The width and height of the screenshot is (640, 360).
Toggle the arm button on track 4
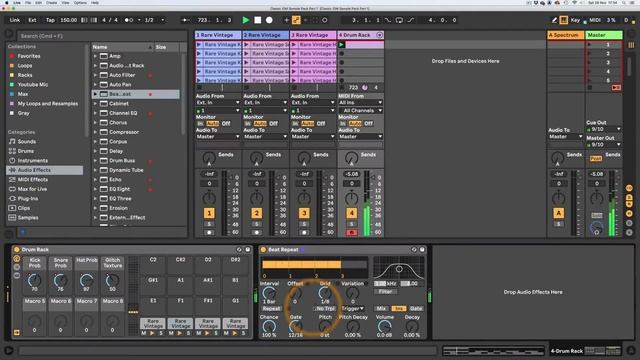(x=351, y=233)
